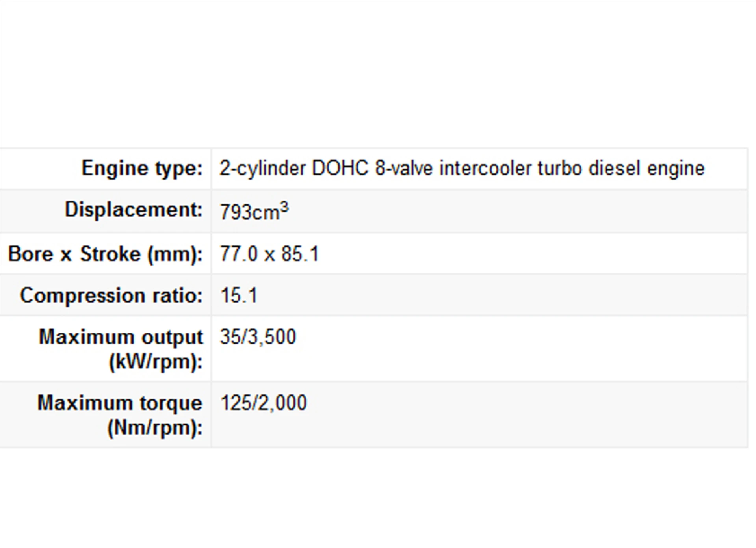The height and width of the screenshot is (548, 756).
Task: Click the 15.1 compression ratio value
Action: pos(239,295)
